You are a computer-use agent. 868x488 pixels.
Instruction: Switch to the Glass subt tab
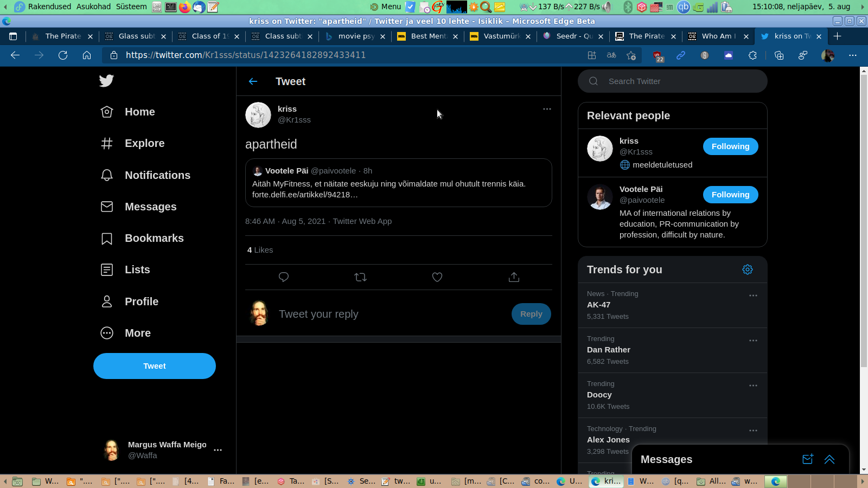136,36
